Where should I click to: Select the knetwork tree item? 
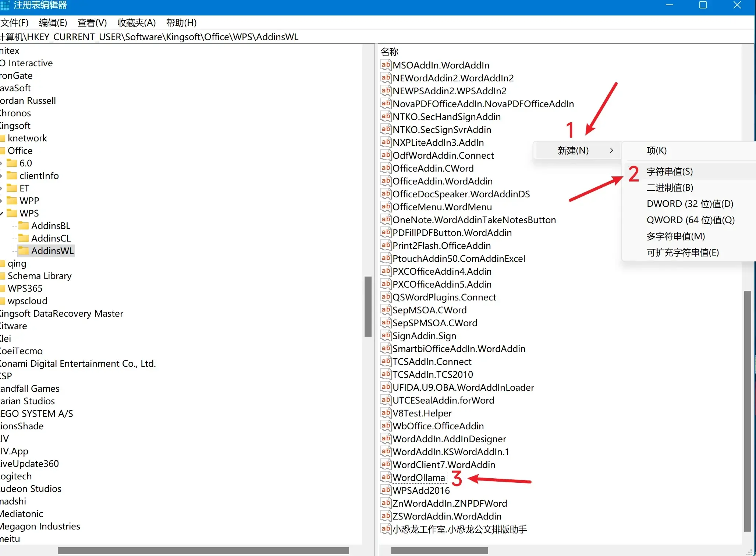point(28,138)
